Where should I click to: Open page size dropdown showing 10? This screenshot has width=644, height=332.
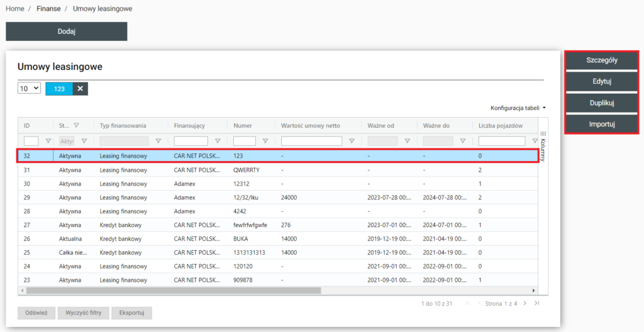29,89
